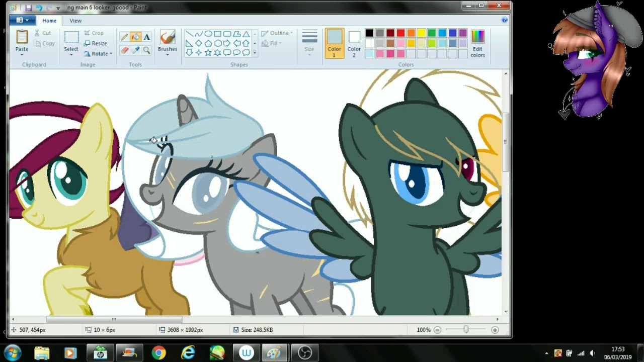Pick the yellow color swatch
Viewport: 644px width, 362px height.
(x=421, y=33)
